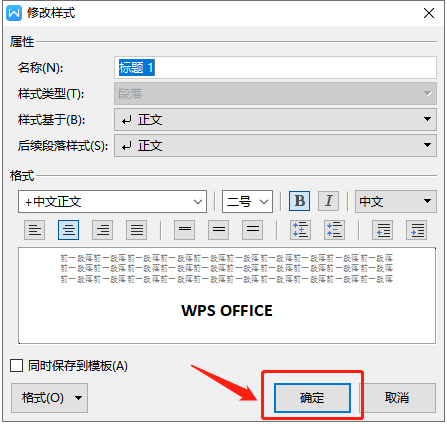
Task: Open the 样式基于 dropdown
Action: tap(275, 119)
